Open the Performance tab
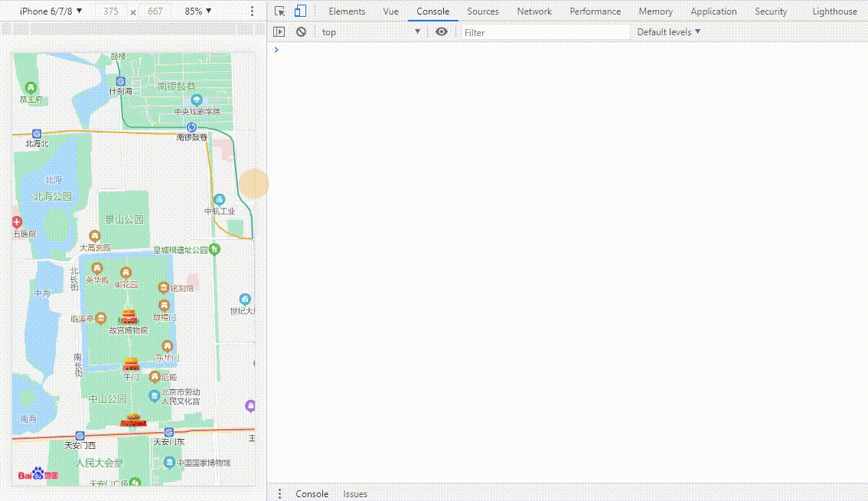The image size is (868, 501). coord(595,11)
